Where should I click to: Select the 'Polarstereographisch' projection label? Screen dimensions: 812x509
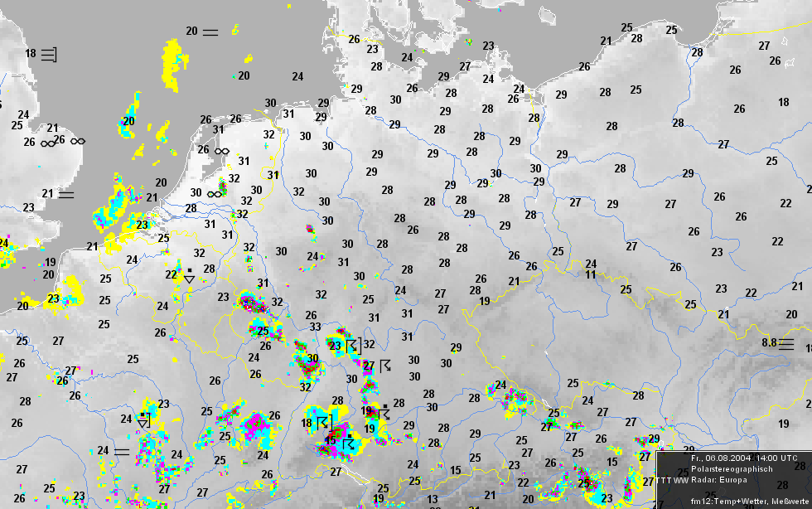coord(732,469)
